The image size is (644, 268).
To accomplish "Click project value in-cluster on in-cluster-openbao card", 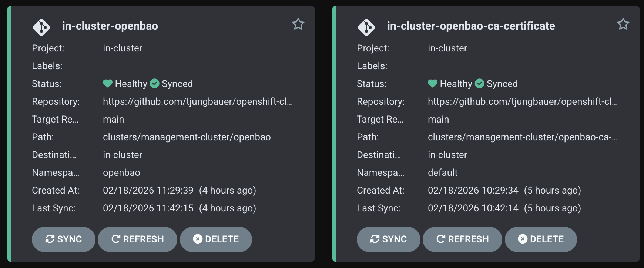I will point(123,48).
